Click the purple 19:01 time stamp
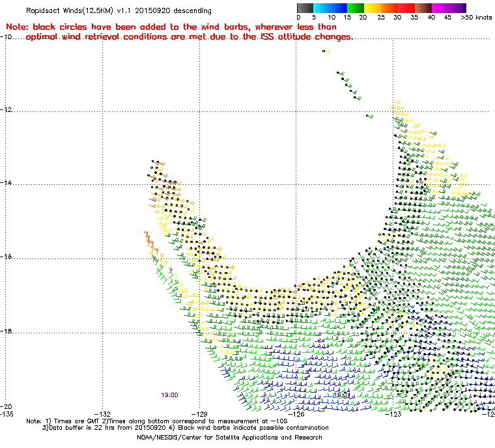The height and width of the screenshot is (448, 495). pos(342,395)
